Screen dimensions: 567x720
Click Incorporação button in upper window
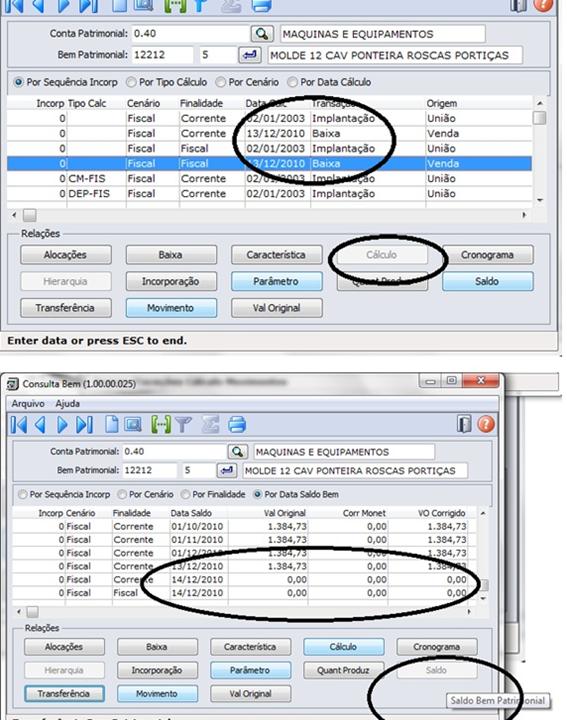(x=171, y=281)
